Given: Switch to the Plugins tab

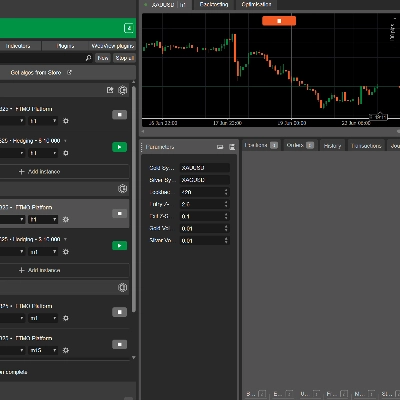Looking at the screenshot, I should pos(65,46).
